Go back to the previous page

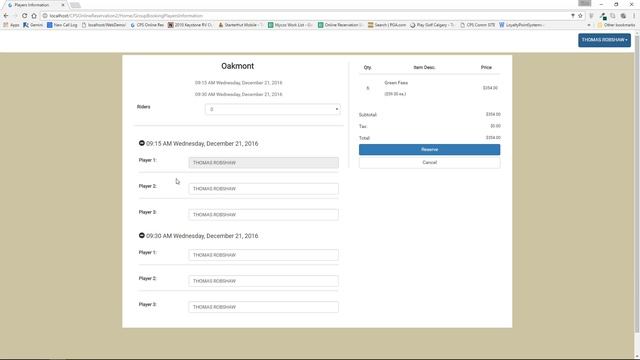tap(6, 16)
